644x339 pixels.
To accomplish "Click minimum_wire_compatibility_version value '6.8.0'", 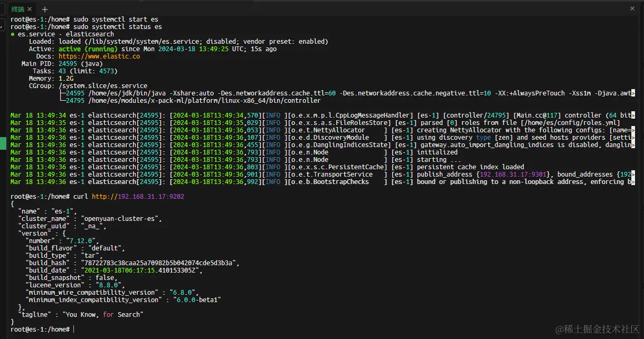I will 182,292.
